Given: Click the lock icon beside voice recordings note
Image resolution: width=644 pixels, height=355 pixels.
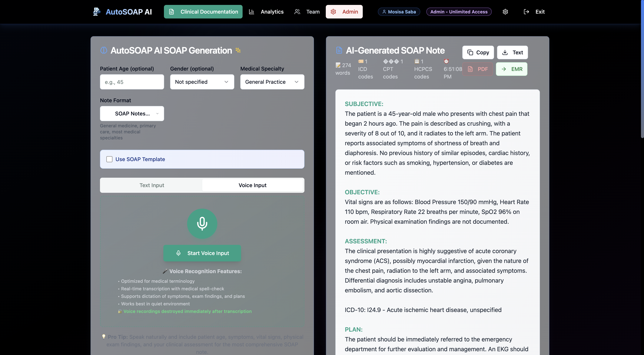Looking at the screenshot, I should (120, 311).
